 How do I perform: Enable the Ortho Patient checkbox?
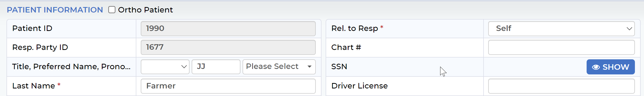[112, 10]
